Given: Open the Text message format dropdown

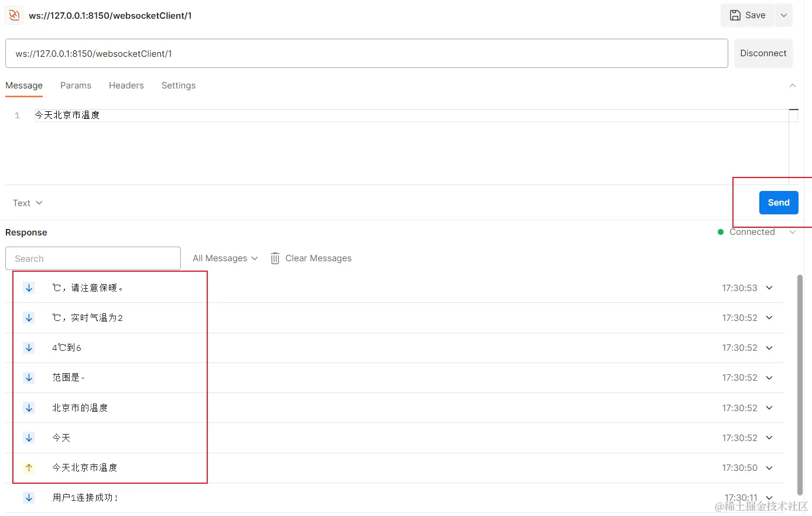Looking at the screenshot, I should coord(28,203).
